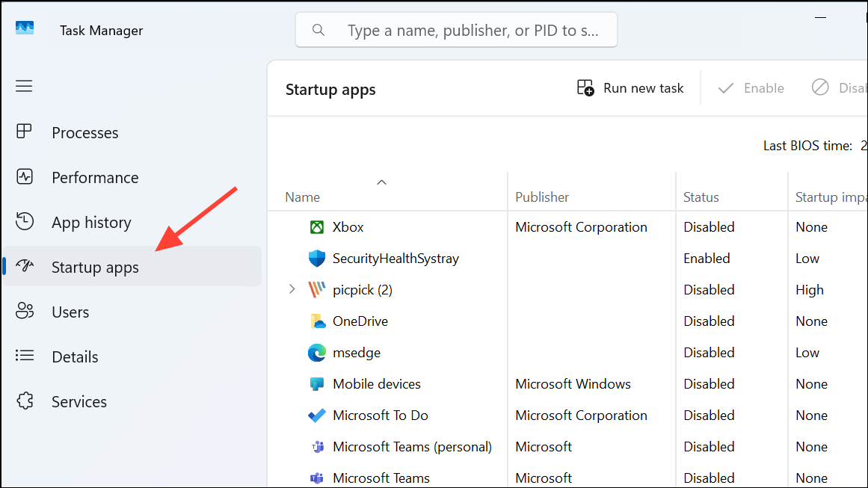This screenshot has height=488, width=868.
Task: Click Microsoft Windows publisher for Mobile devices
Action: (x=573, y=384)
